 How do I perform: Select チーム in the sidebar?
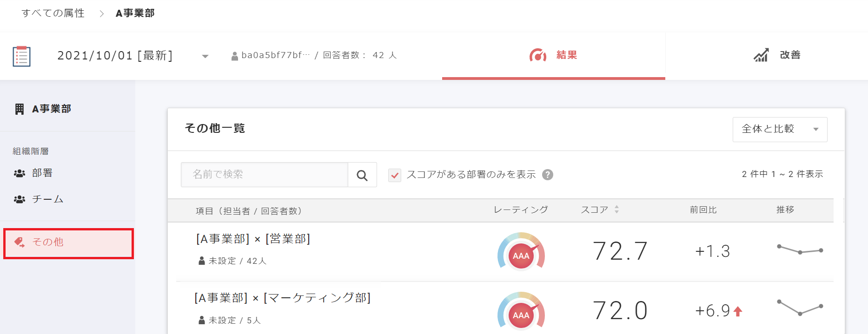tap(47, 199)
